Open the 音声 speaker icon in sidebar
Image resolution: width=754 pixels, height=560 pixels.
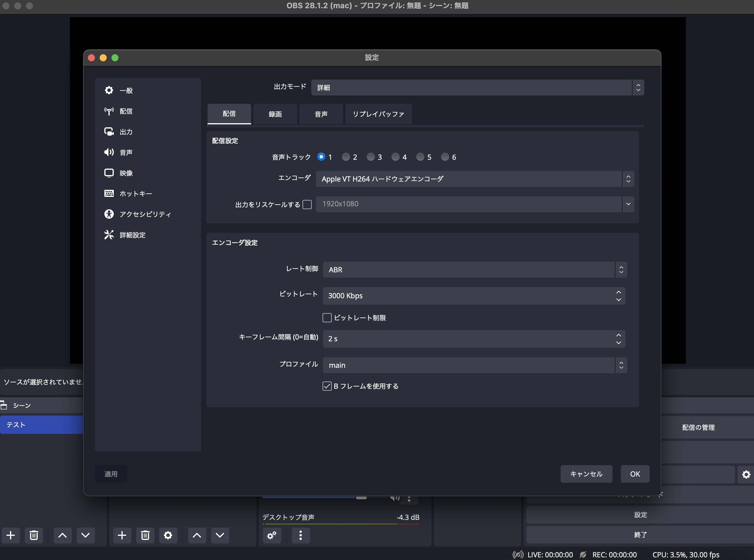(109, 152)
